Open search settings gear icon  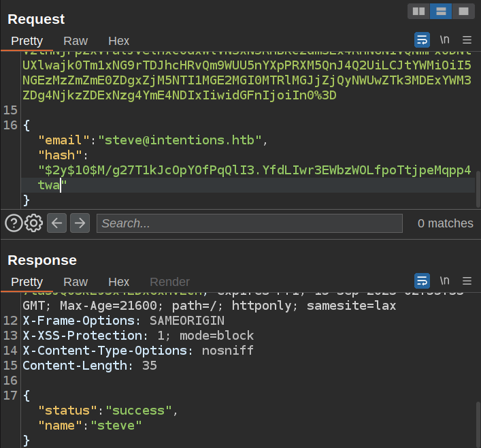(x=34, y=223)
